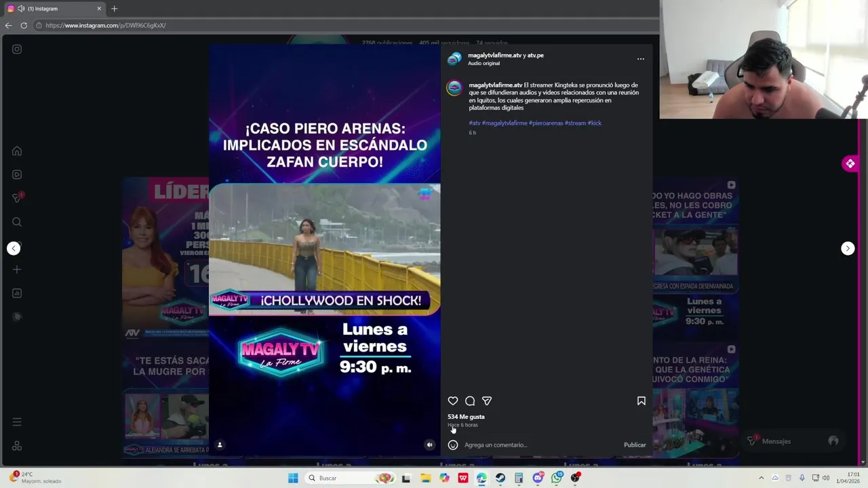
Task: Click header profile avatar of the post
Action: 454,59
